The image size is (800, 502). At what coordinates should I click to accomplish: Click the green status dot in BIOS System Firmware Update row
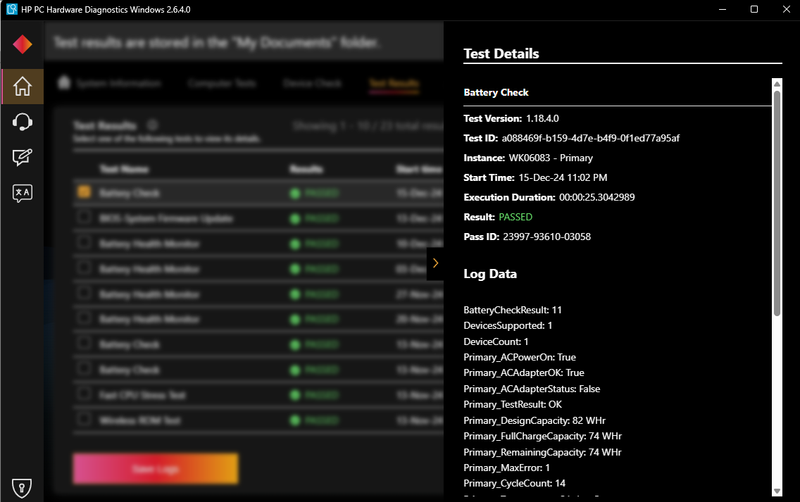(295, 219)
